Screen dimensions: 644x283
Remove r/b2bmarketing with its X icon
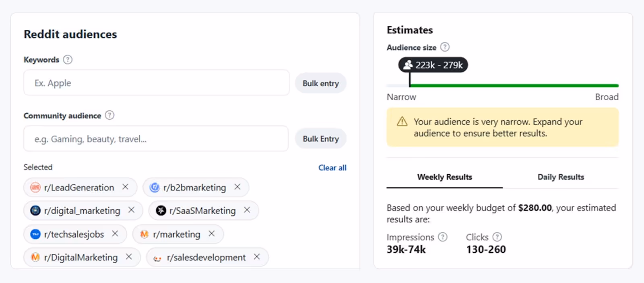click(x=237, y=187)
